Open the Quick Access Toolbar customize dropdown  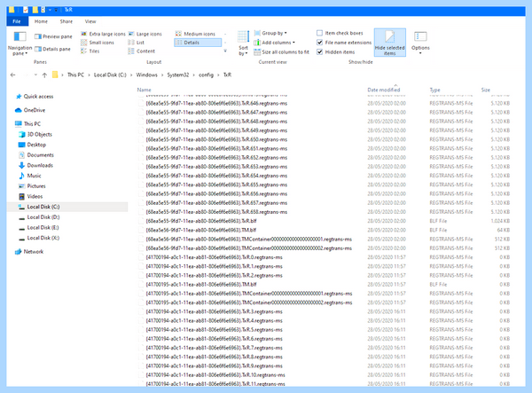[x=56, y=10]
